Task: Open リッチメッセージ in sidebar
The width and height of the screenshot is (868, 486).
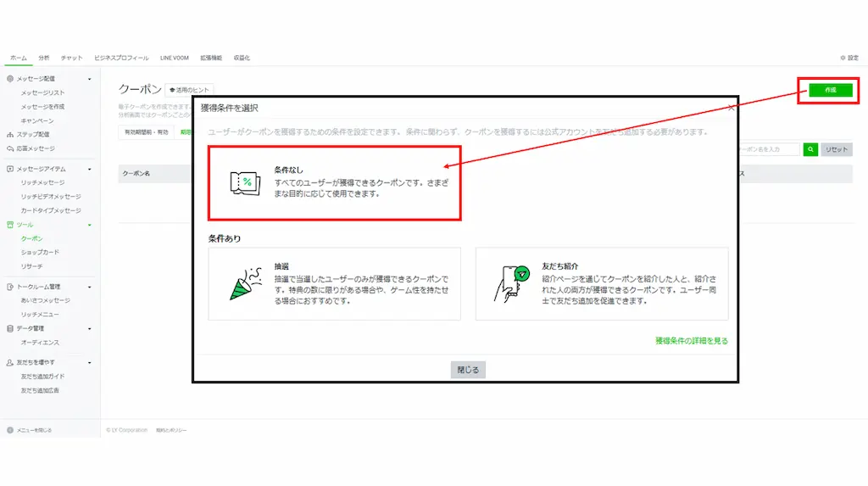Action: 42,182
